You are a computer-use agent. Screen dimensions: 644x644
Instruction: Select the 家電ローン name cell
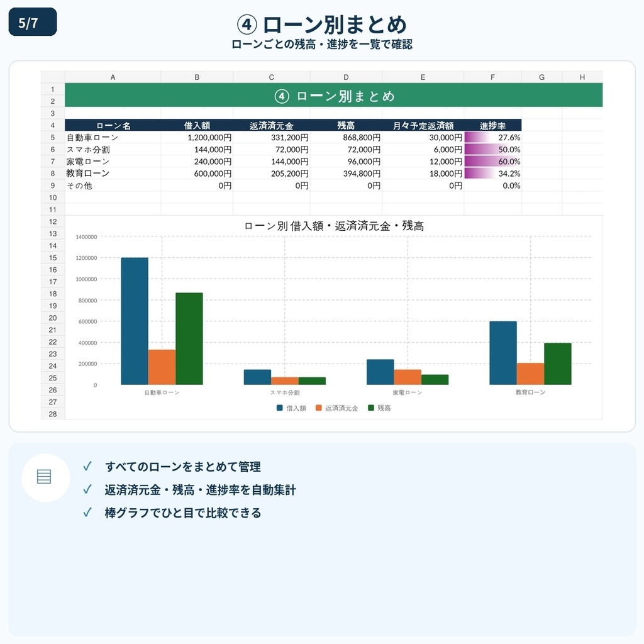point(113,162)
